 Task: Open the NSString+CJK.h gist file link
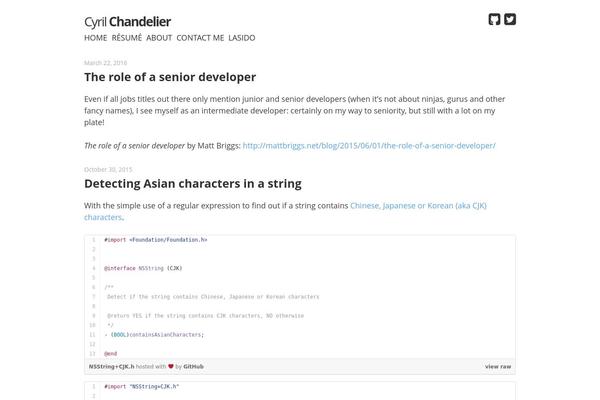click(x=112, y=366)
